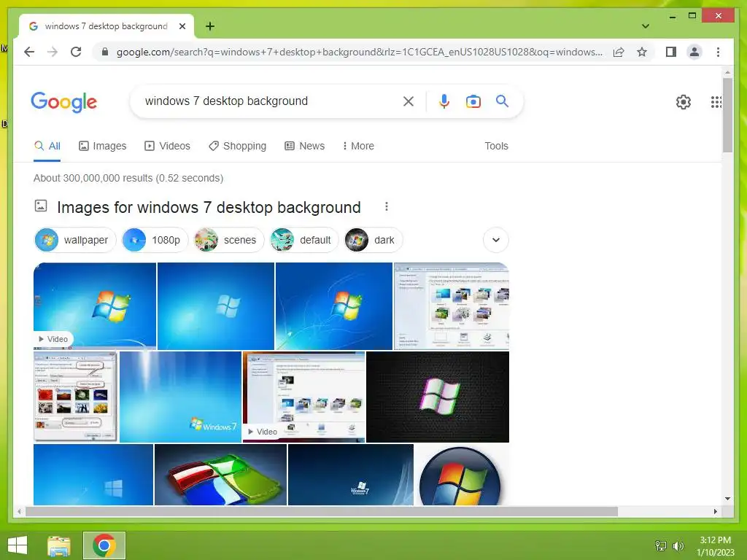Viewport: 747px width, 560px height.
Task: Click the scroll down arrow
Action: coord(727,499)
